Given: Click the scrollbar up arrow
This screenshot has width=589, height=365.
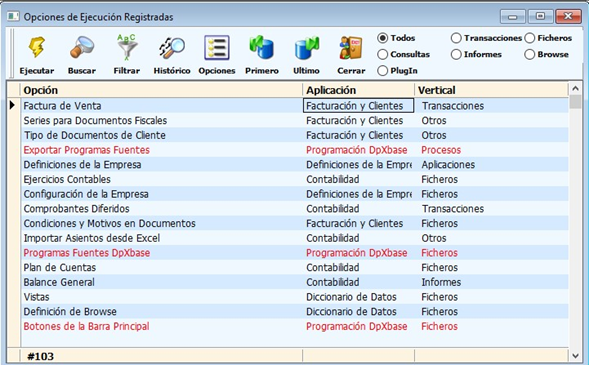Looking at the screenshot, I should [x=575, y=89].
